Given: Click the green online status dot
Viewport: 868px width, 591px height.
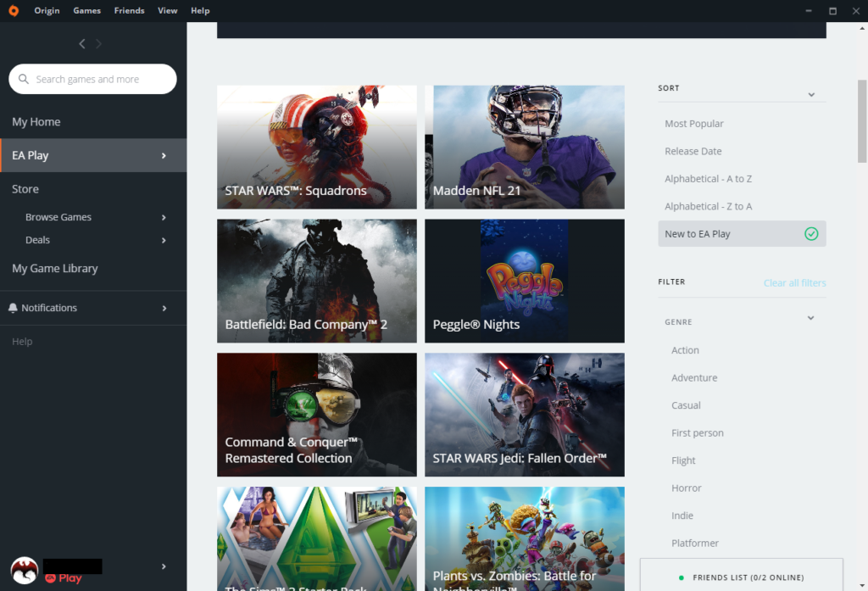Looking at the screenshot, I should tap(681, 577).
